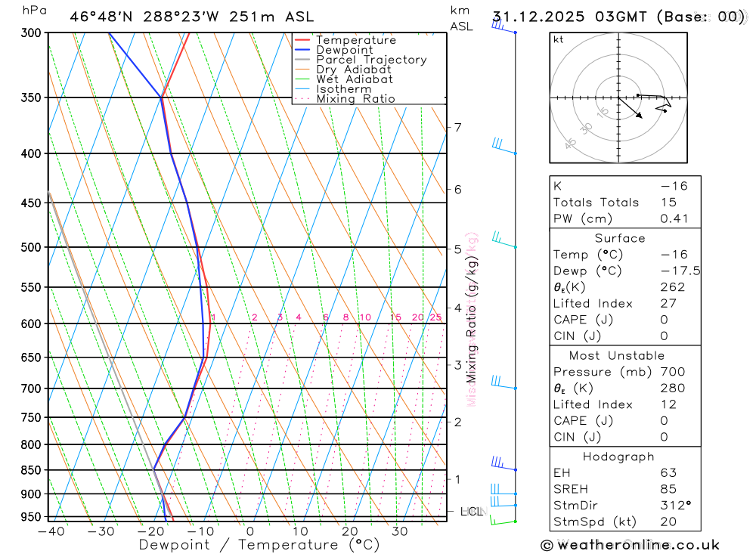Click the red Temperature legend line

302,40
